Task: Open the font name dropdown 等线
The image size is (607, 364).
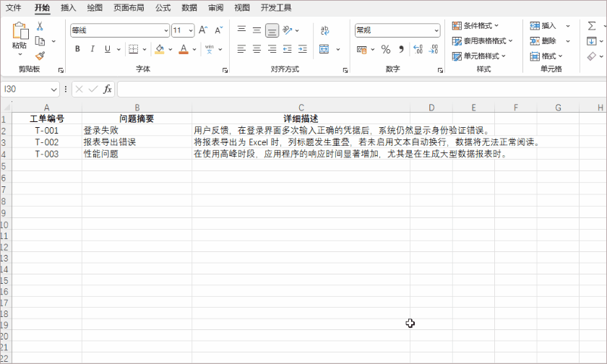Action: 119,30
